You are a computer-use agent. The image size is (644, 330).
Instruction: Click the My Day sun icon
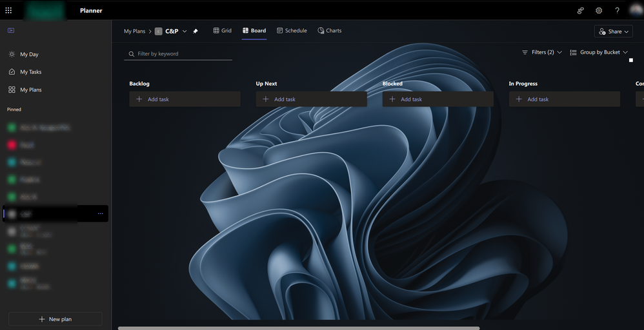tap(12, 54)
